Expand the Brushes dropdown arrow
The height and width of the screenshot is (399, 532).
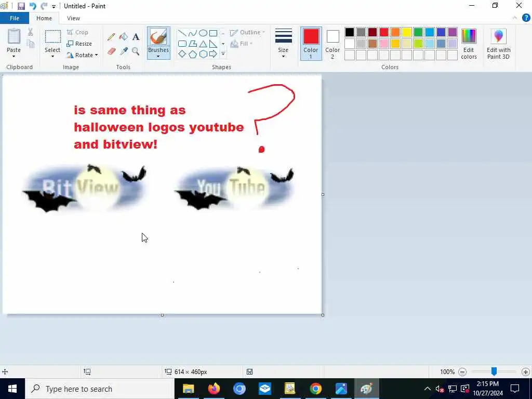click(x=158, y=56)
